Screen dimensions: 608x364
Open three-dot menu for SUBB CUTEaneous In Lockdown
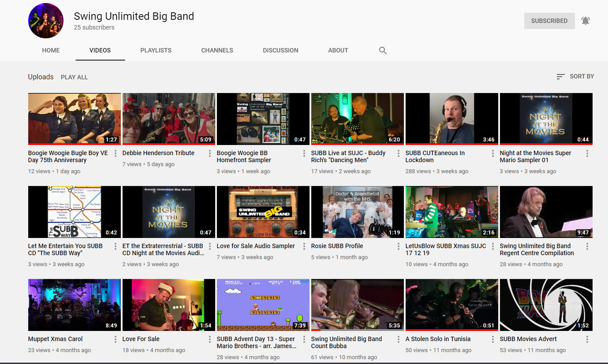coord(493,153)
